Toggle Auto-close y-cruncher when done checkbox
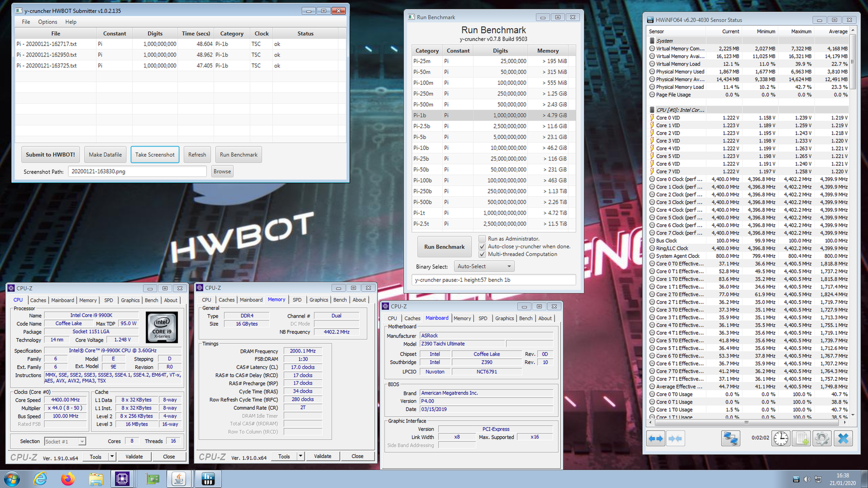The image size is (868, 488). [x=482, y=247]
